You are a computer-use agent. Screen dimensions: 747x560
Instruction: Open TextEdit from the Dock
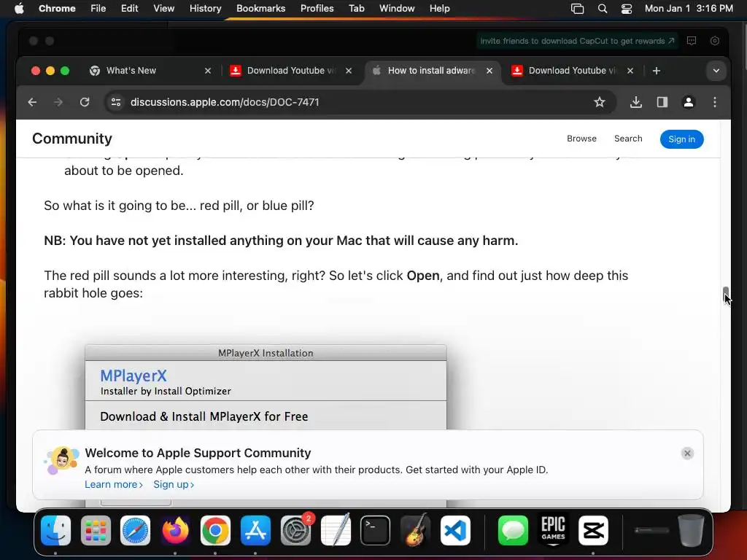point(336,531)
